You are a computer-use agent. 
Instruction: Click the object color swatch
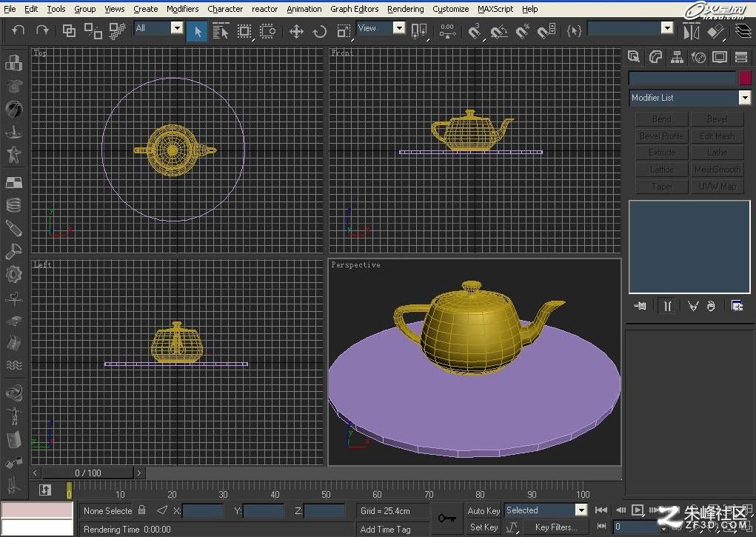coord(745,79)
